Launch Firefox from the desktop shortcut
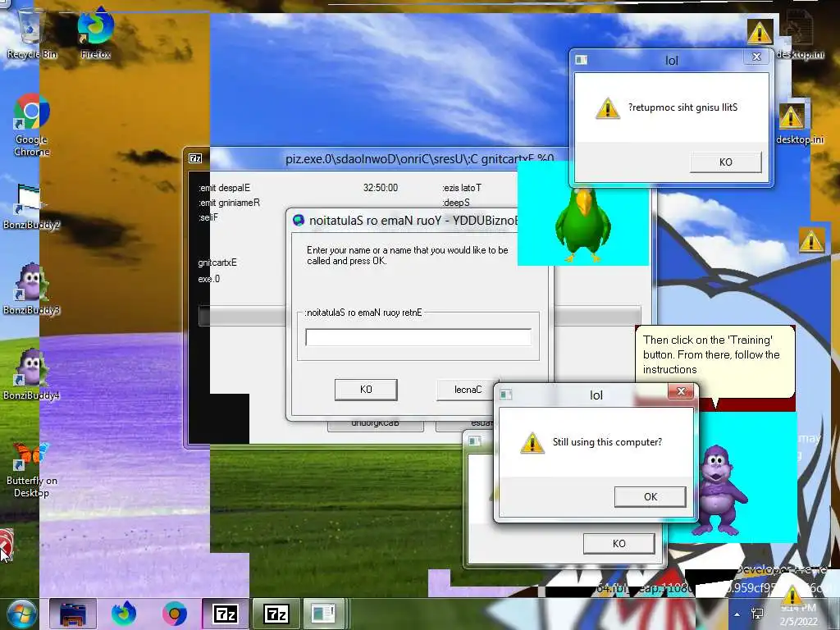Screen dimensions: 840x630 [95, 33]
